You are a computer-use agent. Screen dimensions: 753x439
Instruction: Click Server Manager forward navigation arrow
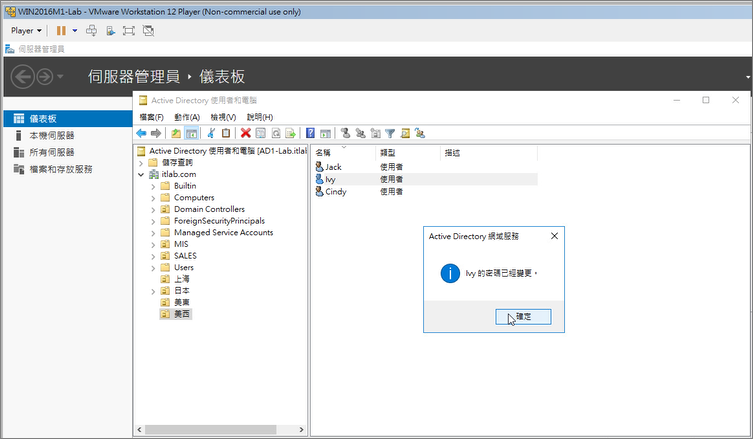point(45,77)
